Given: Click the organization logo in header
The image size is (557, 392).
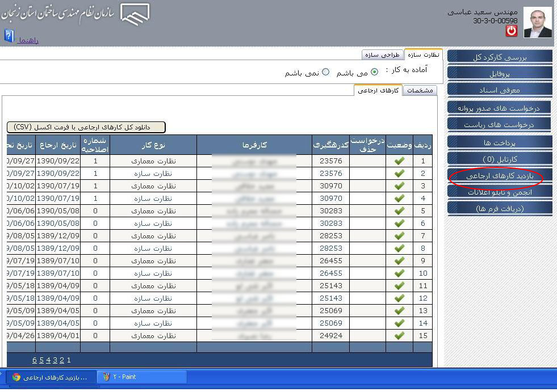Looking at the screenshot, I should pyautogui.click(x=135, y=14).
